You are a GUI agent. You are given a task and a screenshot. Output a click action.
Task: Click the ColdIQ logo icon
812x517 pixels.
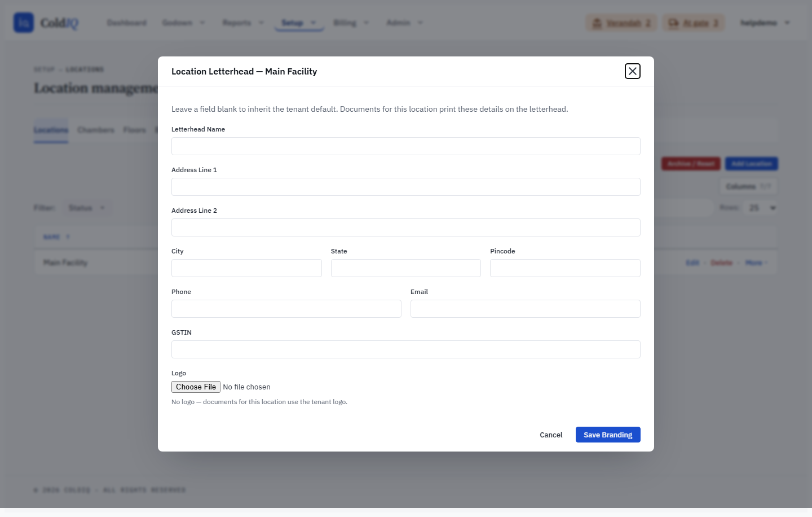click(x=24, y=23)
